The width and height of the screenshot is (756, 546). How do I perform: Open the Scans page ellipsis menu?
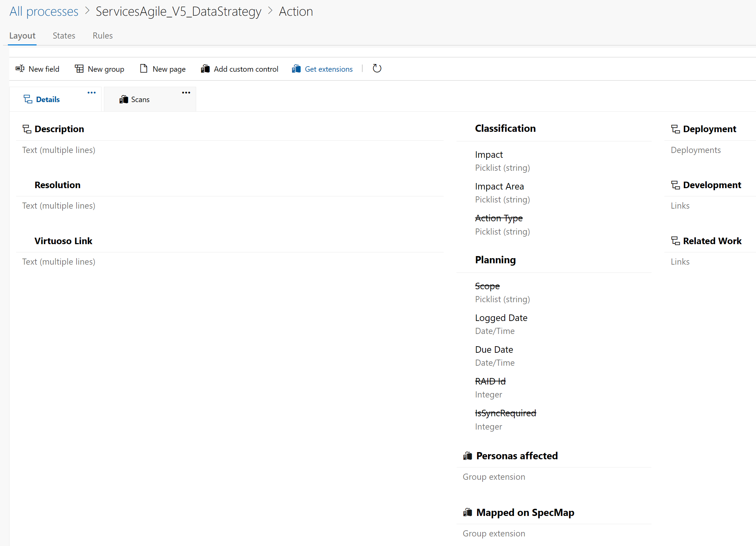click(186, 93)
